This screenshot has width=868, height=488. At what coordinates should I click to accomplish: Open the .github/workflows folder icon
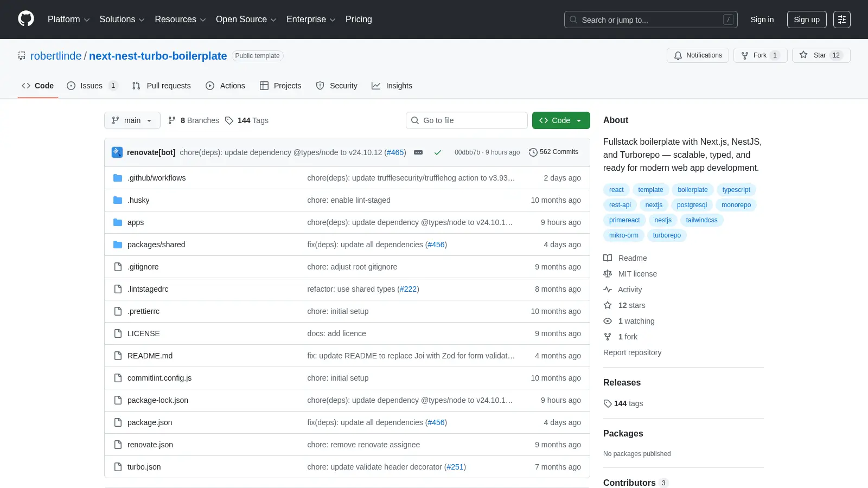[118, 178]
